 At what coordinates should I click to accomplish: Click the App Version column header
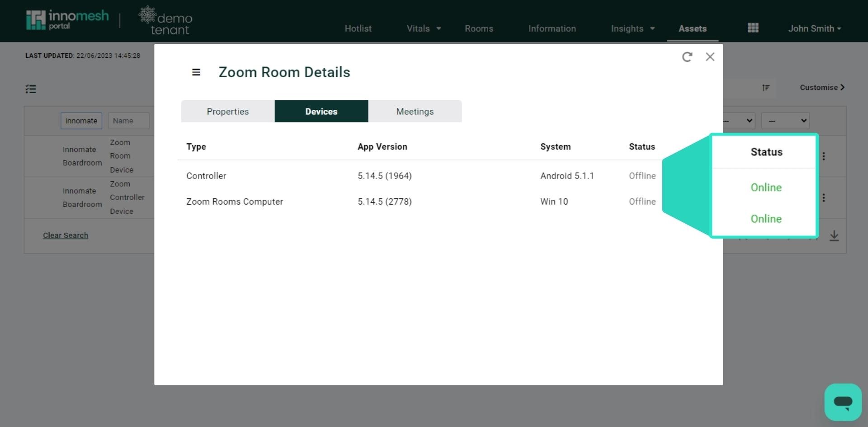382,147
